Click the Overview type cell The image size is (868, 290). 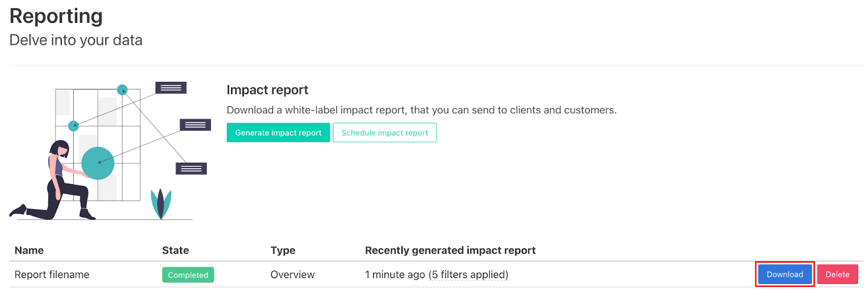tap(292, 275)
